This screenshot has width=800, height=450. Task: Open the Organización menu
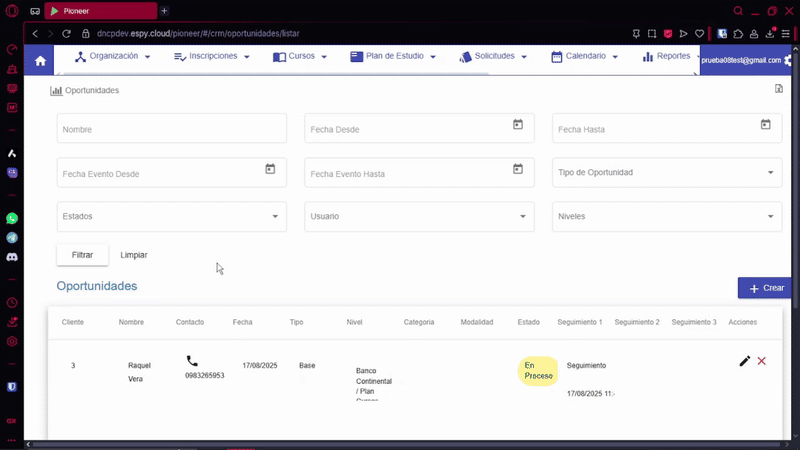113,57
